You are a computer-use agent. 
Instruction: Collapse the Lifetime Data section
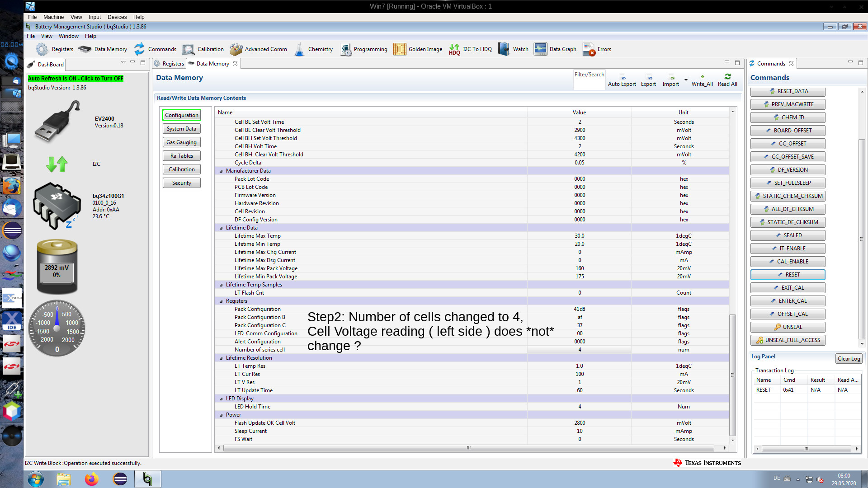click(221, 228)
